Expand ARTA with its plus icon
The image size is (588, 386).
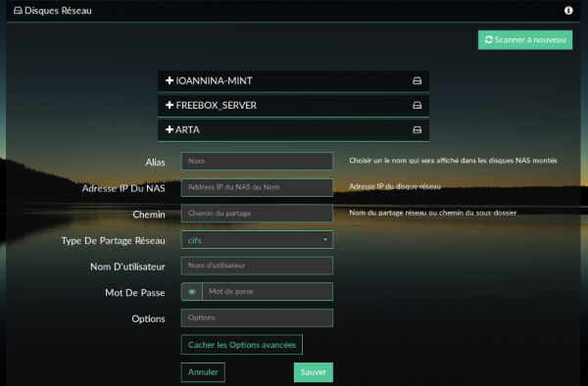(x=170, y=129)
